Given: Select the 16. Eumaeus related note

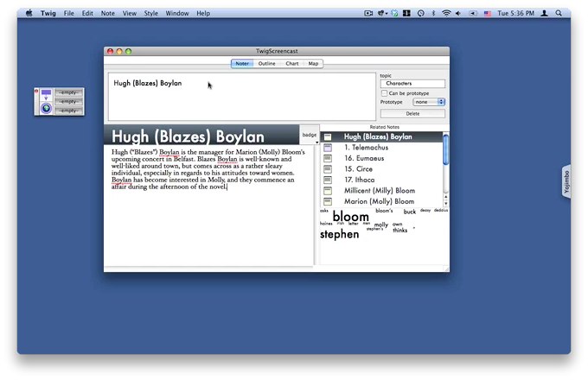Looking at the screenshot, I should pyautogui.click(x=381, y=158).
